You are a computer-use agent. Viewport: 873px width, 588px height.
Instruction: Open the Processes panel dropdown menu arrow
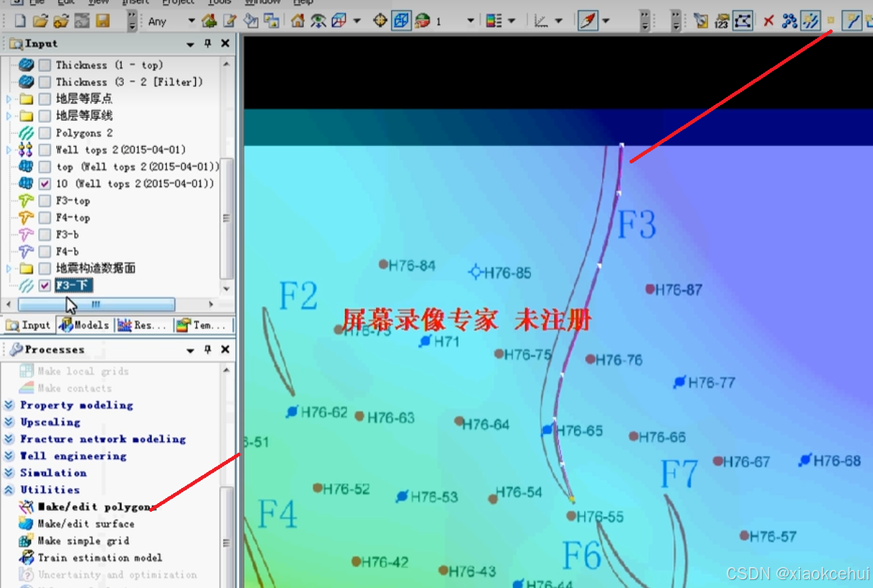[x=190, y=350]
